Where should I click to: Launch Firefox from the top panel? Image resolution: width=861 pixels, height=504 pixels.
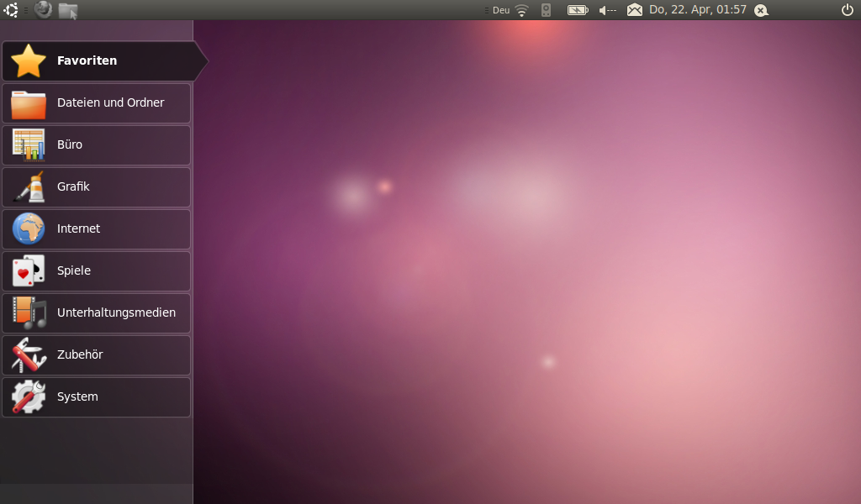point(44,10)
